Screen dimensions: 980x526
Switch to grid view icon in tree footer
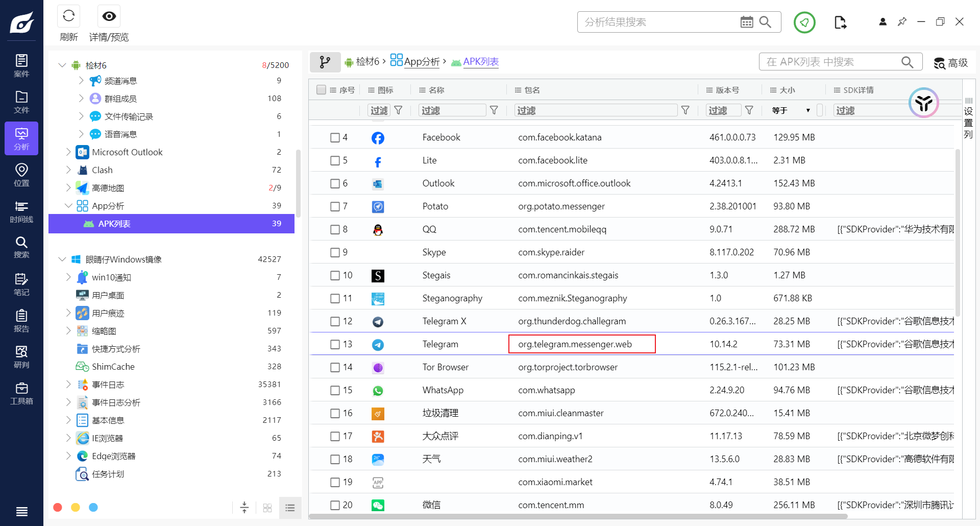click(267, 508)
